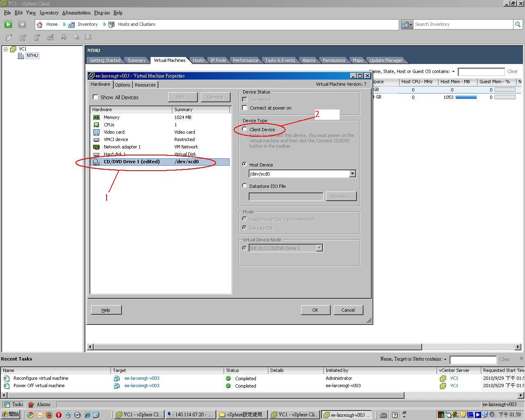Image resolution: width=525 pixels, height=420 pixels.
Task: Click the green back navigation arrow
Action: pos(8,24)
